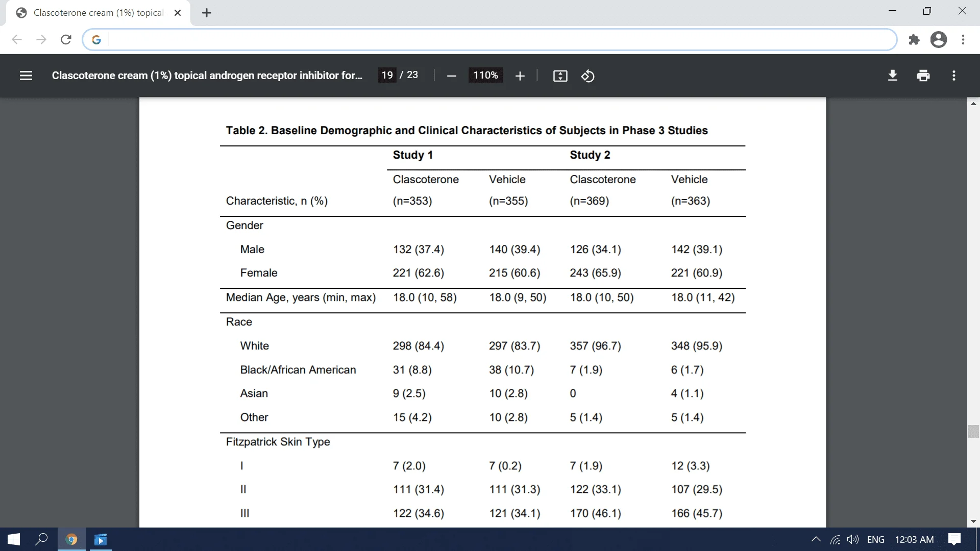Click the 110% zoom level field

[x=485, y=76]
